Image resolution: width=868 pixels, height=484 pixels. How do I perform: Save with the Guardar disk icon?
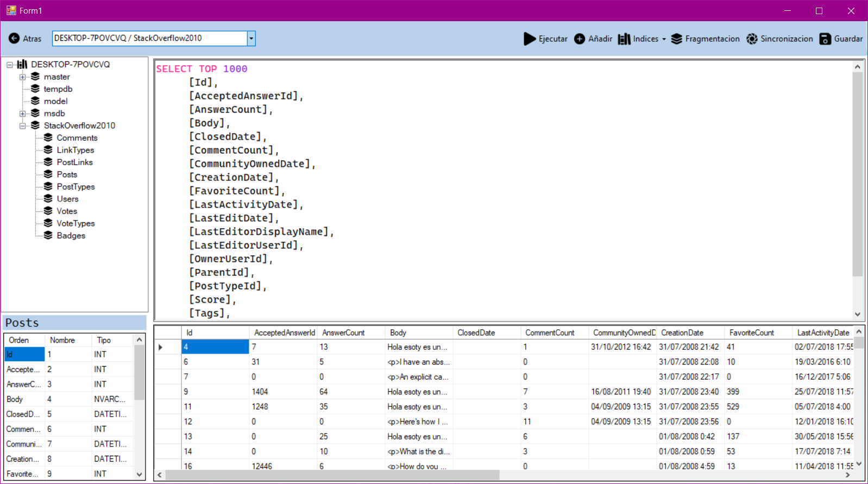tap(825, 39)
